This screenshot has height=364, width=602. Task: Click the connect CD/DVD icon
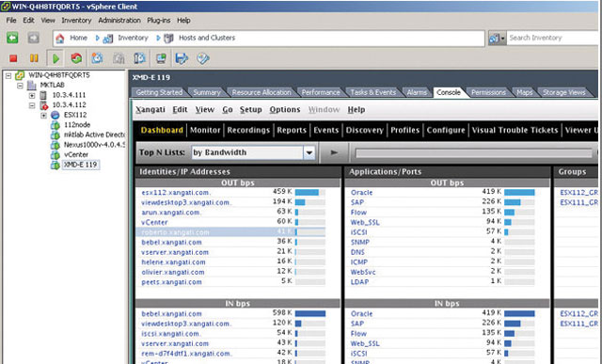coord(203,58)
